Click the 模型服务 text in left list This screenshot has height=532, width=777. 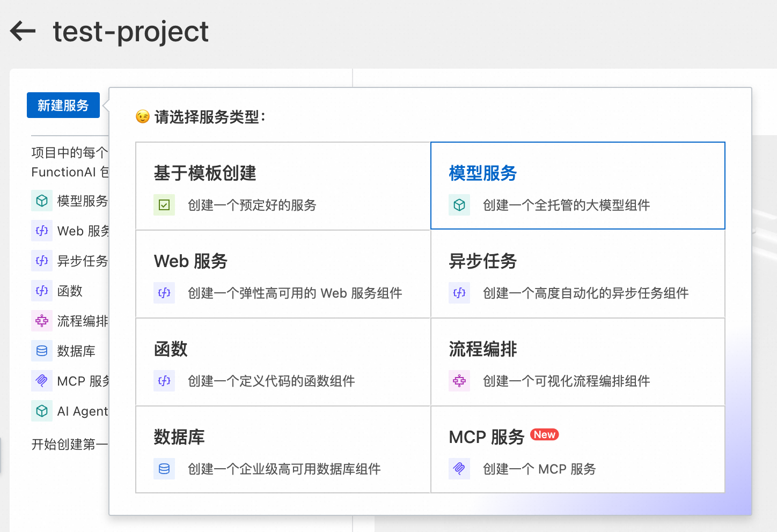click(x=83, y=201)
